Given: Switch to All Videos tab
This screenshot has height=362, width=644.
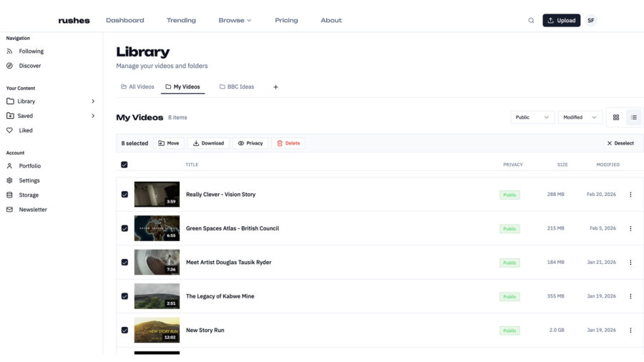Looking at the screenshot, I should click(x=137, y=87).
